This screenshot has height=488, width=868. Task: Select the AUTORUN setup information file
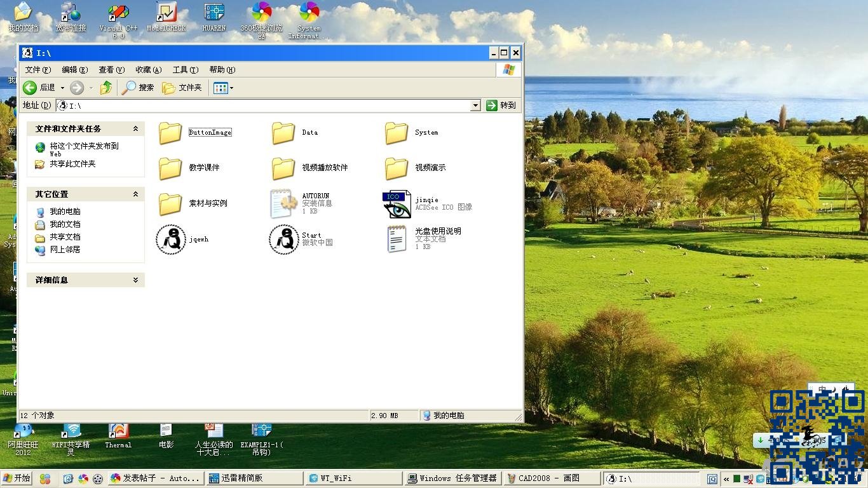301,203
